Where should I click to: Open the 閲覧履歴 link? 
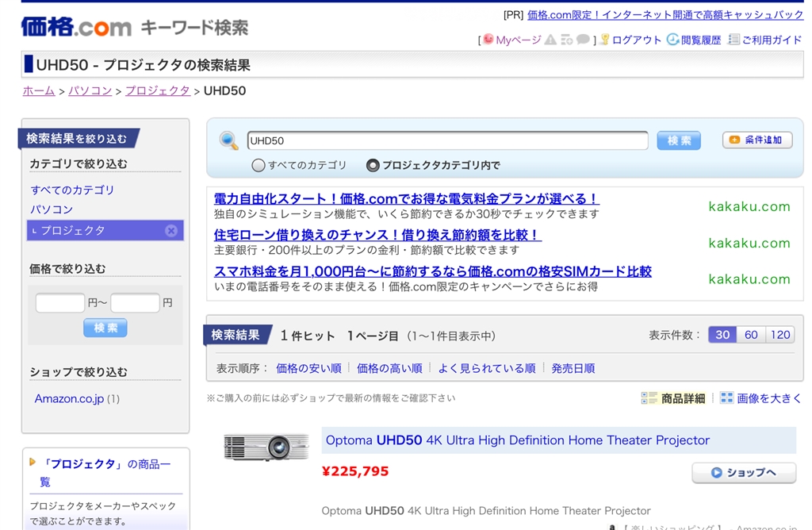pyautogui.click(x=701, y=40)
